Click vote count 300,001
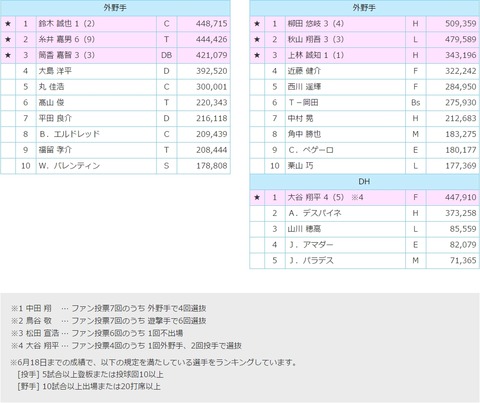 [212, 87]
